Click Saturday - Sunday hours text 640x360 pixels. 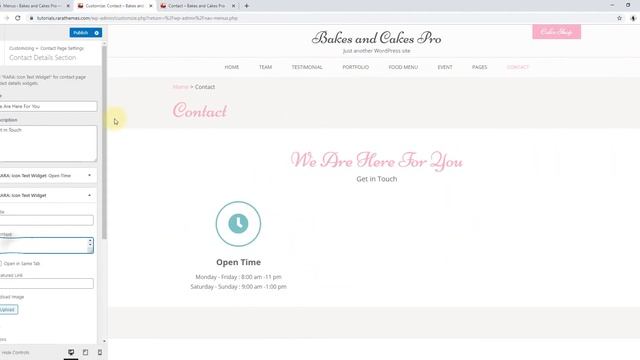tap(238, 287)
